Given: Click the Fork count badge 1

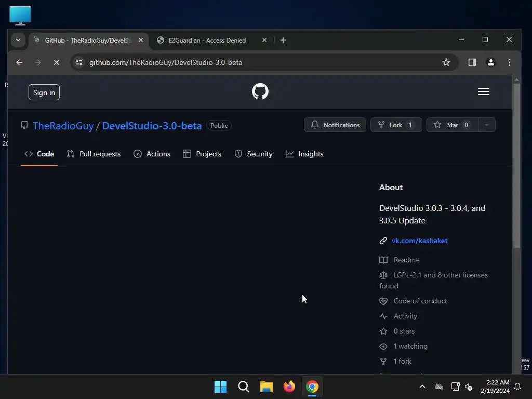Looking at the screenshot, I should pos(410,125).
